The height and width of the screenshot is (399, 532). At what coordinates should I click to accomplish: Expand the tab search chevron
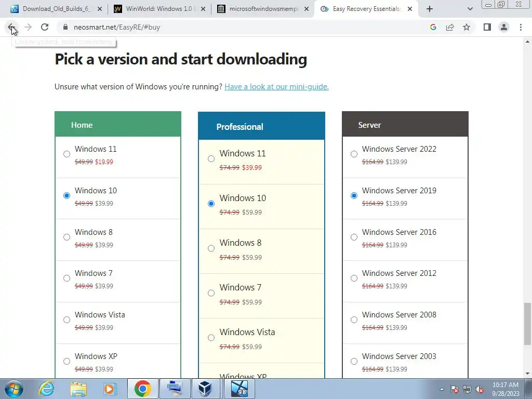click(470, 9)
